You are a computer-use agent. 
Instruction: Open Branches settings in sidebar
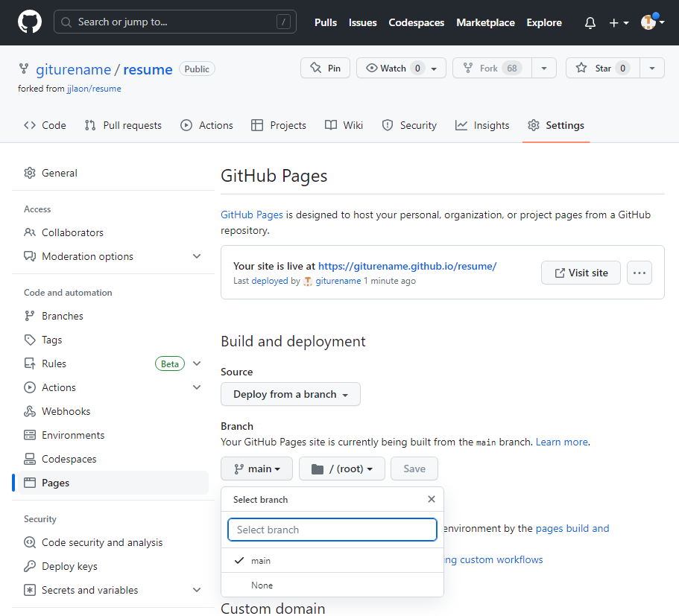[113, 316]
